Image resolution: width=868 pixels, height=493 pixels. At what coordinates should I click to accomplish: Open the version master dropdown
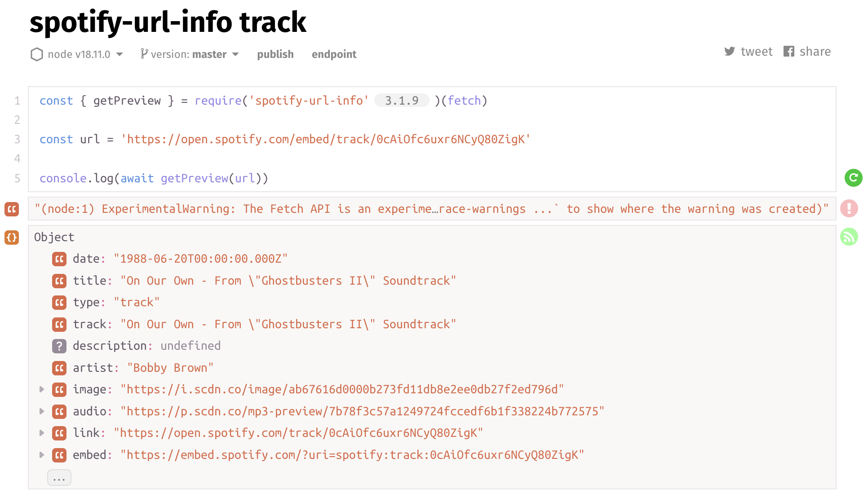pos(236,54)
